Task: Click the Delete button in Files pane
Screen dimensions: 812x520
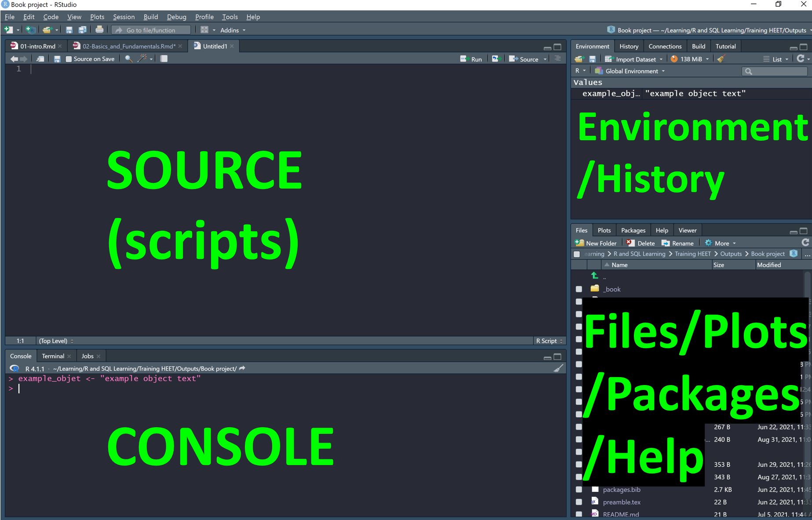Action: [640, 243]
